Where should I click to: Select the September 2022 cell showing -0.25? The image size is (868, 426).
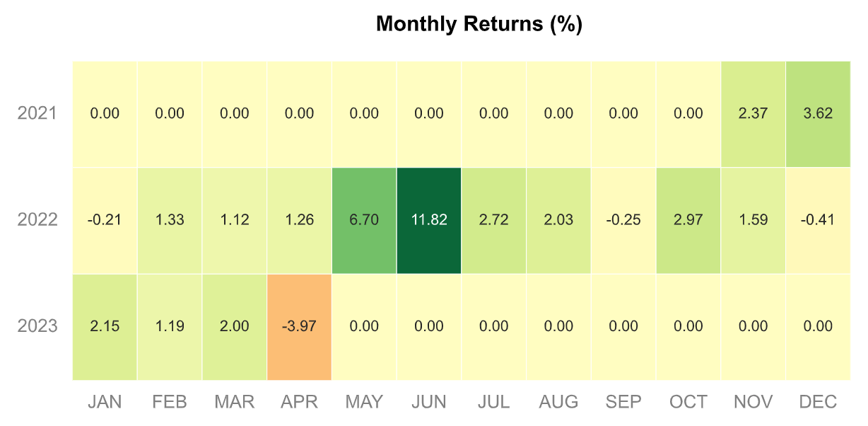pos(623,220)
